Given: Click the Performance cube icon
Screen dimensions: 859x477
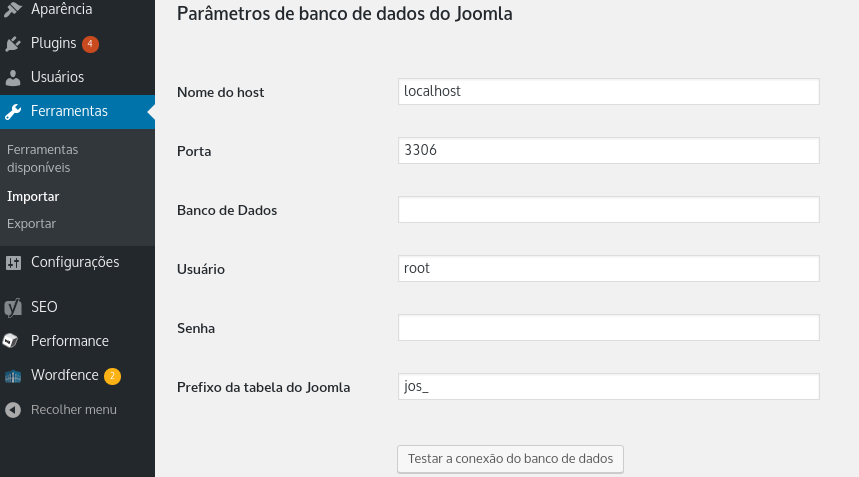Looking at the screenshot, I should pyautogui.click(x=11, y=341).
